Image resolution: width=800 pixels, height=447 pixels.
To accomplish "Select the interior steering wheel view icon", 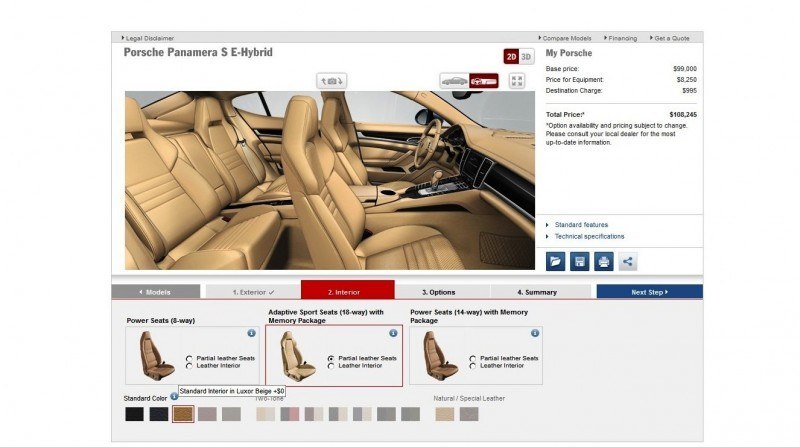I will 484,81.
